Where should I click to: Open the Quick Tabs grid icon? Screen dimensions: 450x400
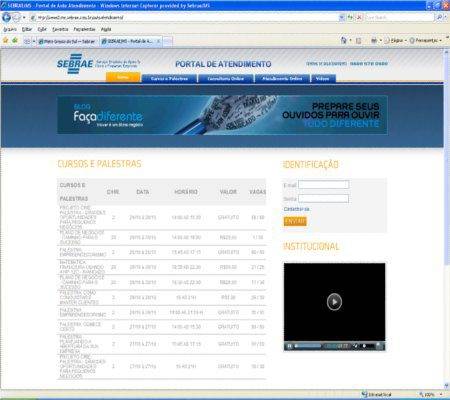point(27,41)
